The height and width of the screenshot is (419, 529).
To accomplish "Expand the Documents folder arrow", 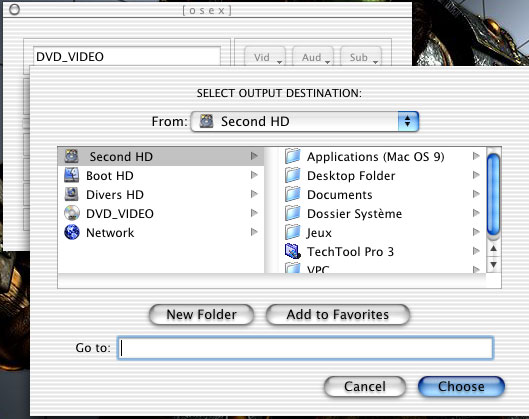I will point(476,194).
